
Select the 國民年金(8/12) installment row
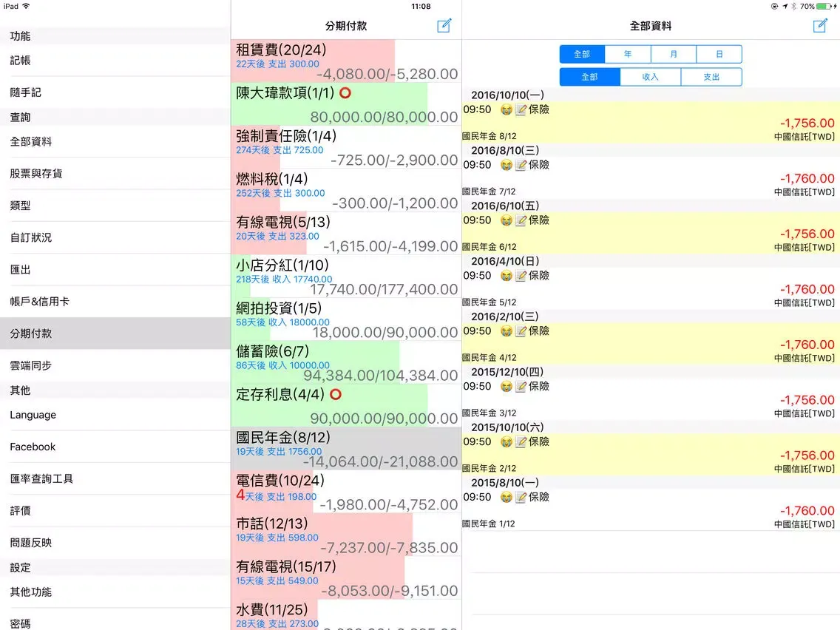pos(346,449)
